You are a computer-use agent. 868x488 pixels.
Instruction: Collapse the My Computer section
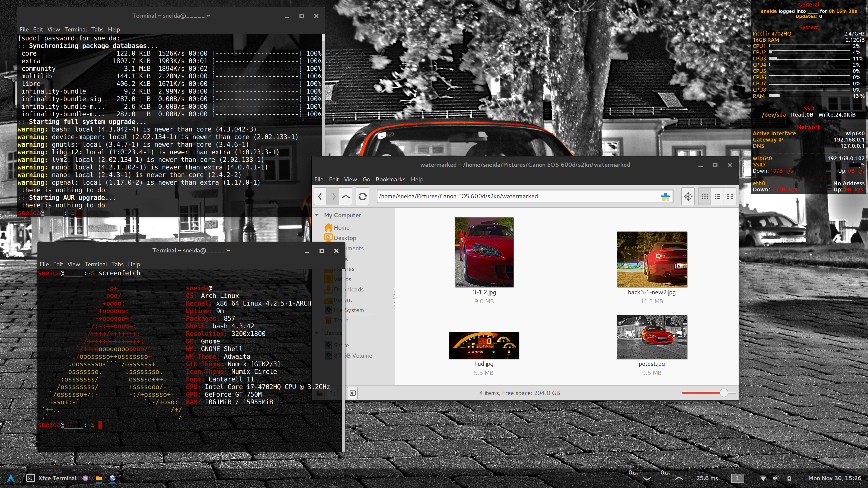click(317, 215)
